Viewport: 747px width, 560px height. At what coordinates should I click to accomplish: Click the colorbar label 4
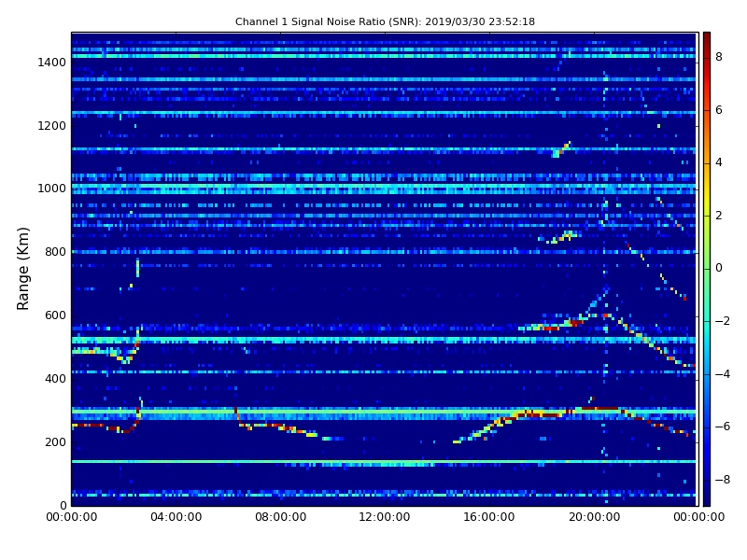[719, 162]
